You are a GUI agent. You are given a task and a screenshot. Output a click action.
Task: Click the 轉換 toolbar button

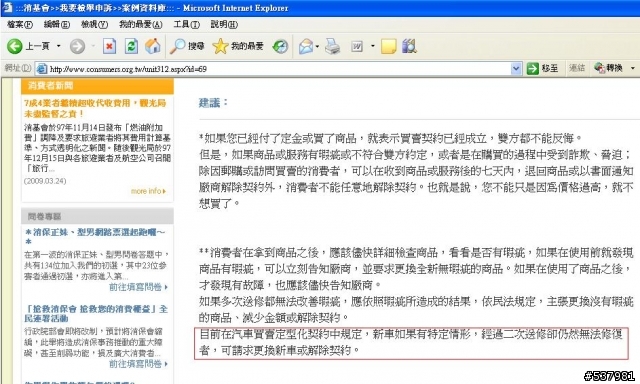click(x=609, y=68)
